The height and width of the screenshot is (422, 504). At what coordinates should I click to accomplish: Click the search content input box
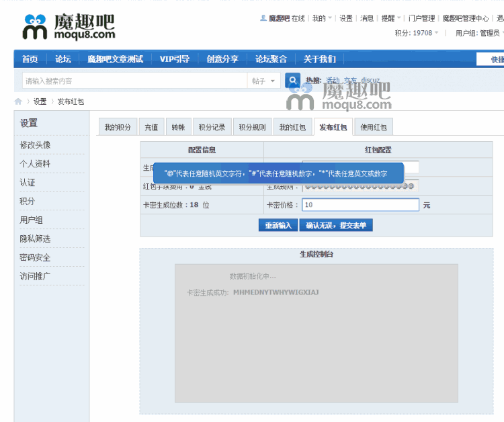coord(134,81)
